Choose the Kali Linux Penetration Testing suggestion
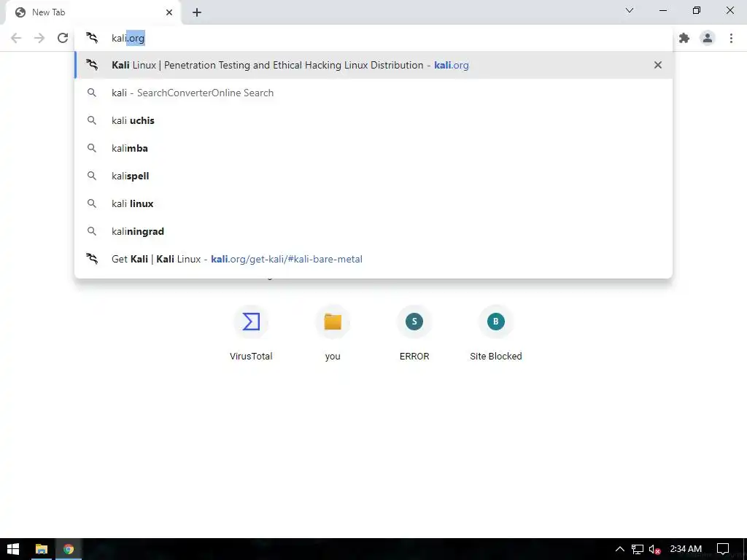The image size is (747, 560). [x=373, y=65]
